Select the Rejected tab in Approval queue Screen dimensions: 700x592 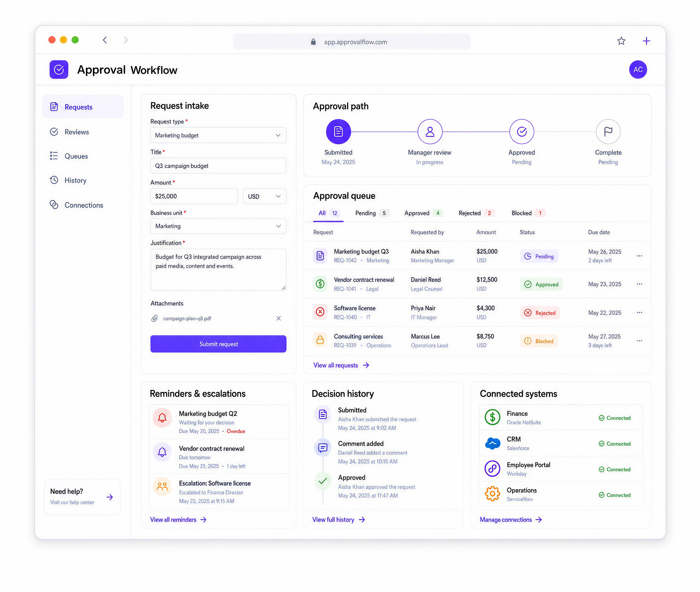point(477,213)
